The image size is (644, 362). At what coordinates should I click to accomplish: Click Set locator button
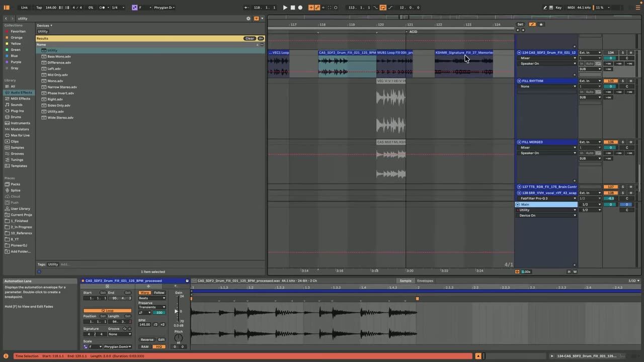pyautogui.click(x=520, y=24)
